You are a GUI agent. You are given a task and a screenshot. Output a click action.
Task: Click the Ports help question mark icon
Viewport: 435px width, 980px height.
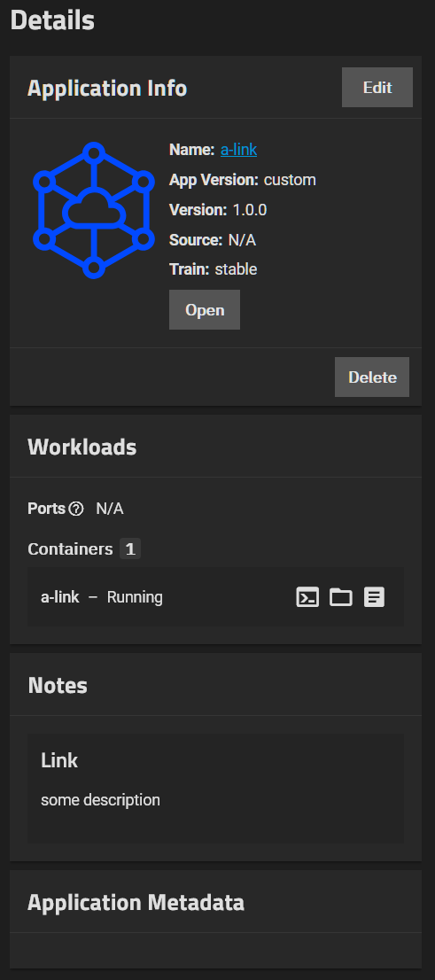76,509
